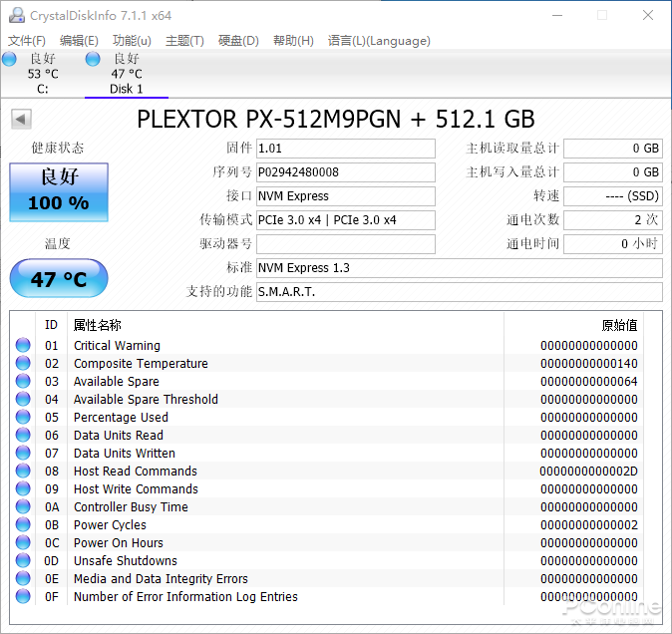This screenshot has height=634, width=672.
Task: Click status orb for Error Information Log Entries
Action: 23,597
